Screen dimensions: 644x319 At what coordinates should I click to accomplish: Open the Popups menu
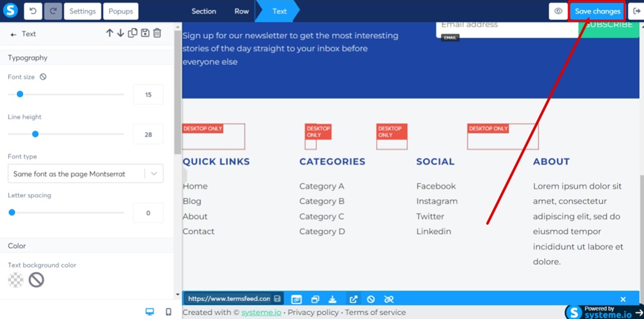[x=121, y=11]
